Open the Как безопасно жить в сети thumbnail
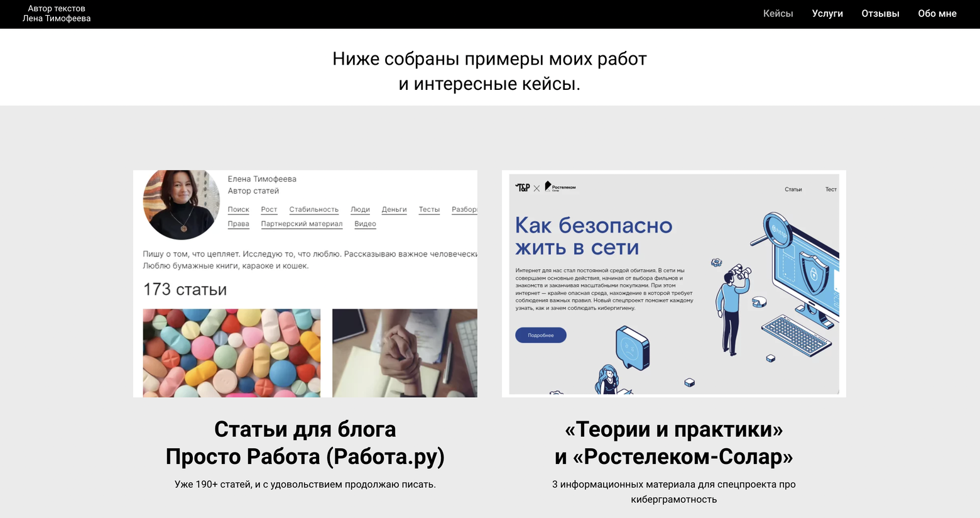Screen dimensions: 980x518 coord(674,284)
